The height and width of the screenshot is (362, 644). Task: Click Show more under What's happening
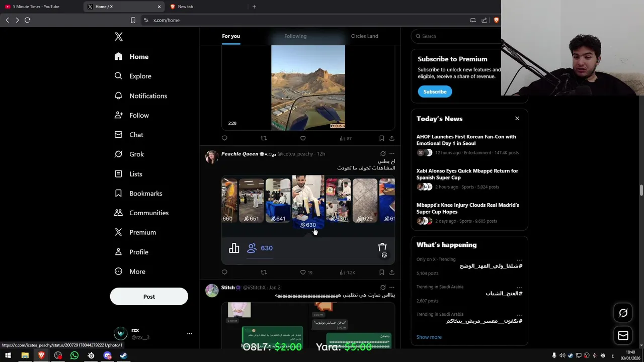point(429,337)
